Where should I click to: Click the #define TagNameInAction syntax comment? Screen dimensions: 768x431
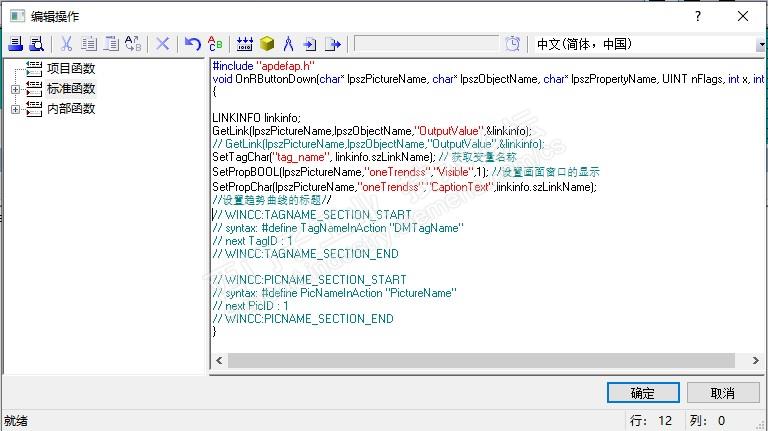(338, 228)
